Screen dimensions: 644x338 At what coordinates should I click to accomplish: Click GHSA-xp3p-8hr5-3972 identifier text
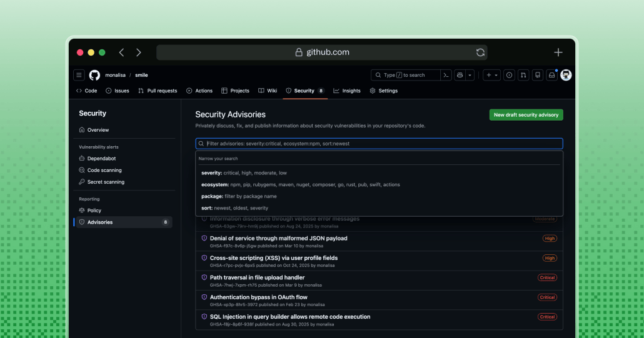[x=234, y=305]
